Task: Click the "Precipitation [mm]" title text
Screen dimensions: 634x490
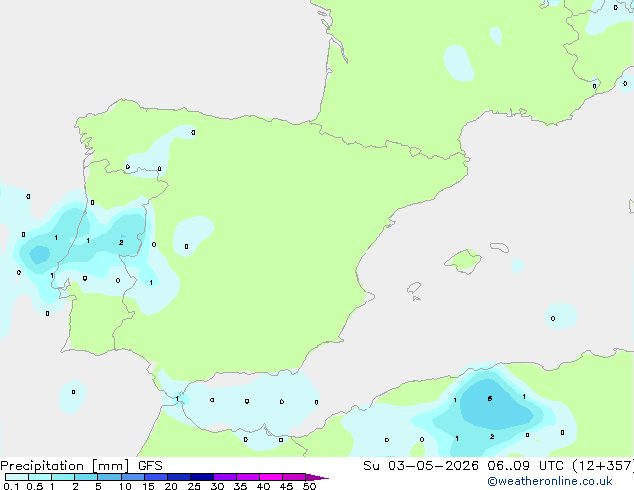Action: 65,466
